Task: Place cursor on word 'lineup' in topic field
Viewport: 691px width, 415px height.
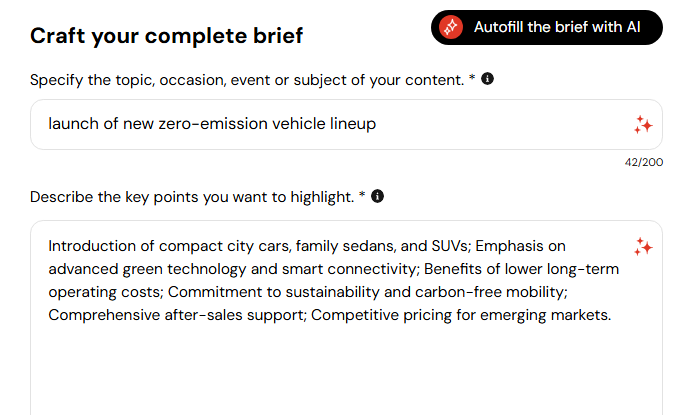Action: (353, 124)
